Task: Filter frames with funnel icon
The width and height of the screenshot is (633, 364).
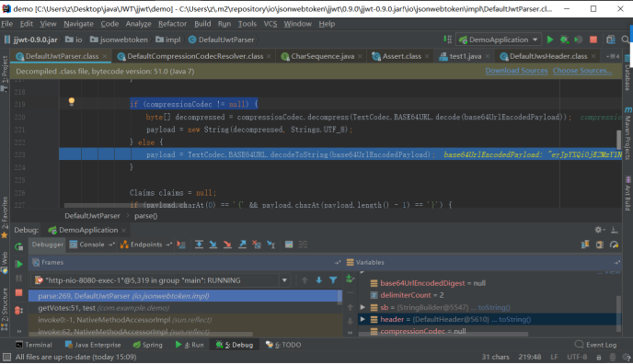Action: 333,280
